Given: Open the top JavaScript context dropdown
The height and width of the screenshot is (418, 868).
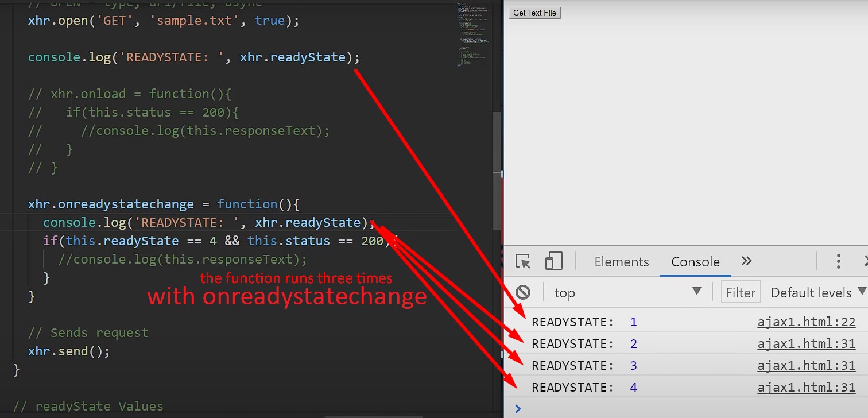Looking at the screenshot, I should pyautogui.click(x=628, y=292).
